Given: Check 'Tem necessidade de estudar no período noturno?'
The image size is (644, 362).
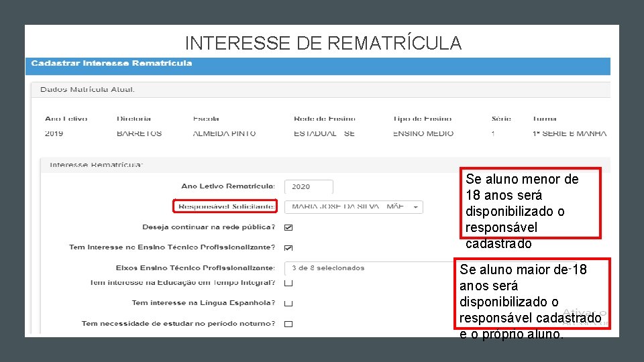Looking at the screenshot, I should click(288, 324).
